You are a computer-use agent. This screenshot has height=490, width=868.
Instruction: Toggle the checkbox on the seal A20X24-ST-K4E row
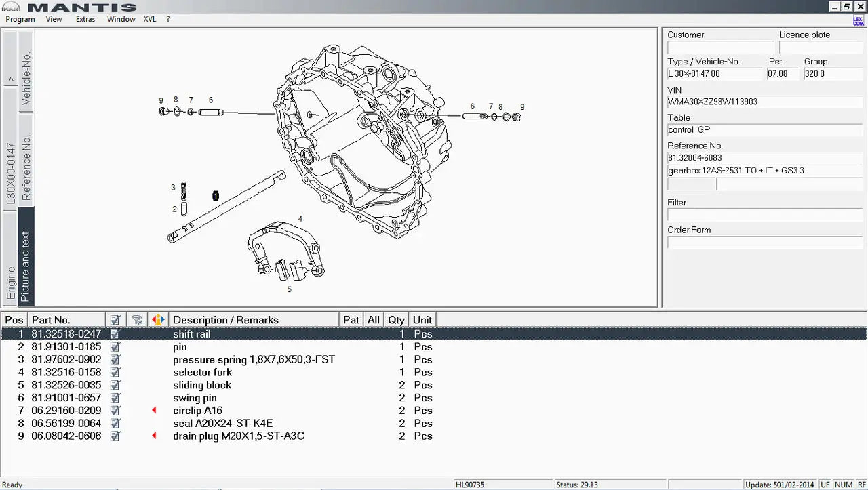(x=115, y=423)
